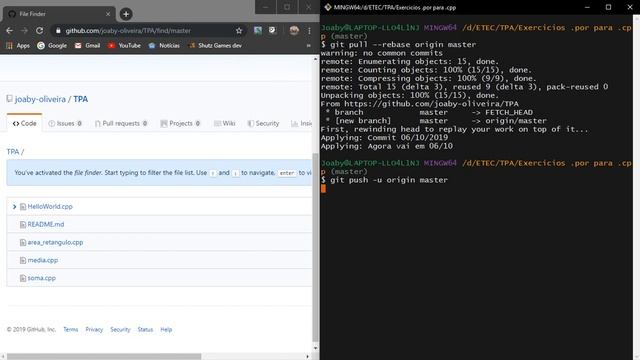Click the Chrome profile avatar
Image resolution: width=640 pixels, height=360 pixels.
(x=294, y=31)
